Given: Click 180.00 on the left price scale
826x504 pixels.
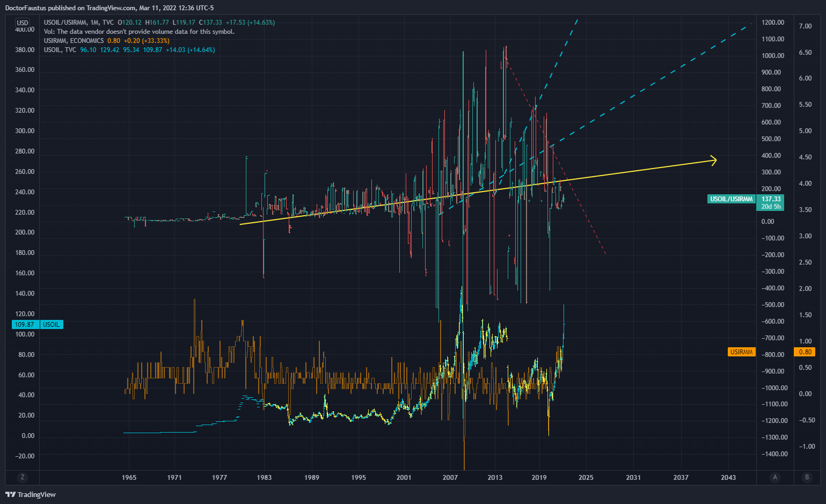Looking at the screenshot, I should point(25,252).
